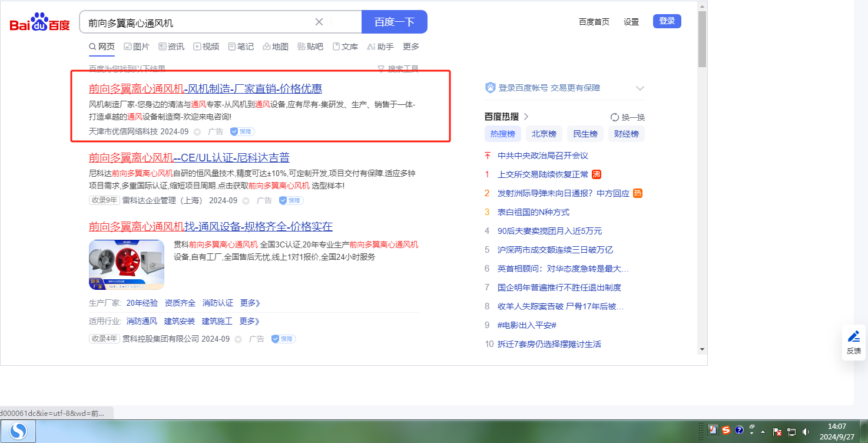
Task: Click the volume speaker icon in system tray
Action: (806, 431)
